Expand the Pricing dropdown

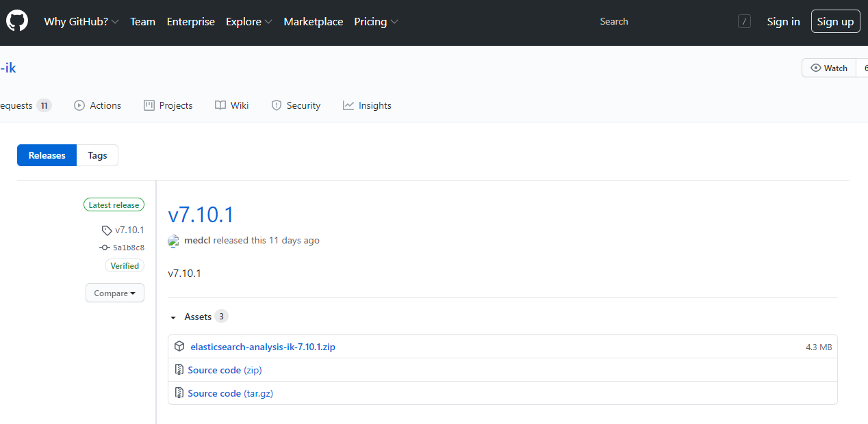376,22
